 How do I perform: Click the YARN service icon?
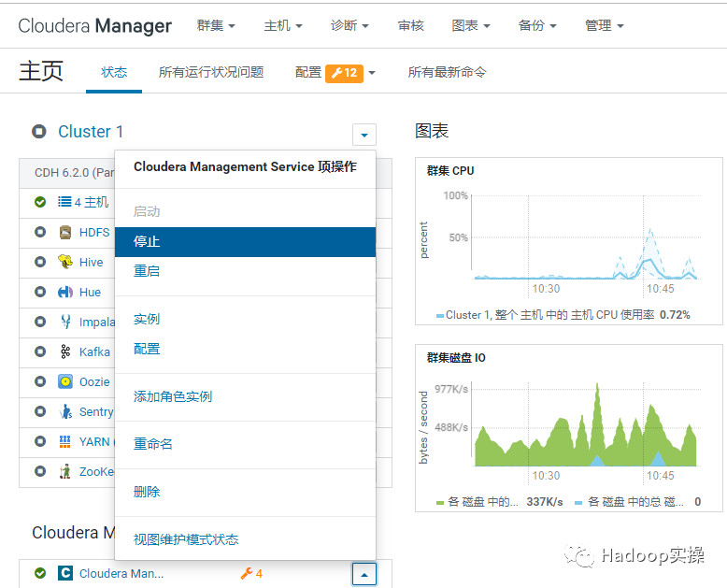65,442
